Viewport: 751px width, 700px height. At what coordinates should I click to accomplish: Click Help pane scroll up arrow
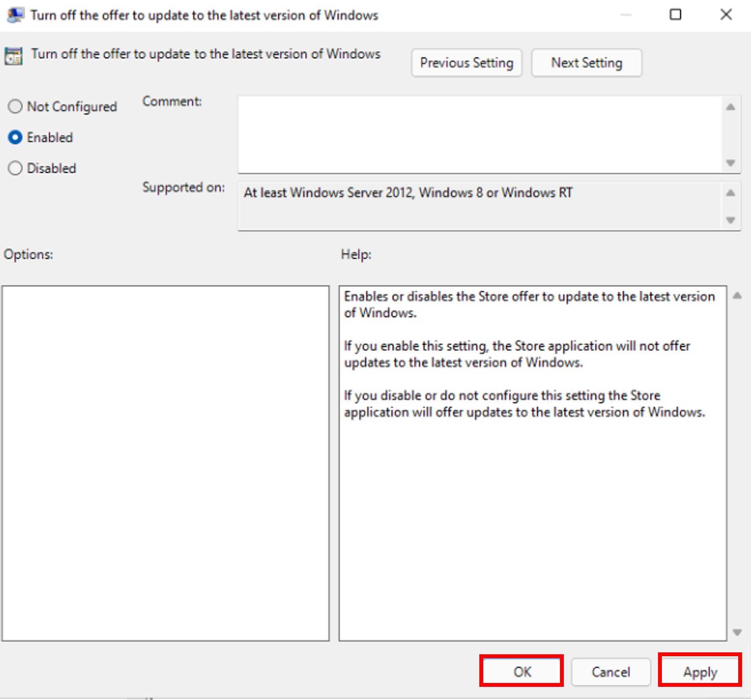pos(737,296)
